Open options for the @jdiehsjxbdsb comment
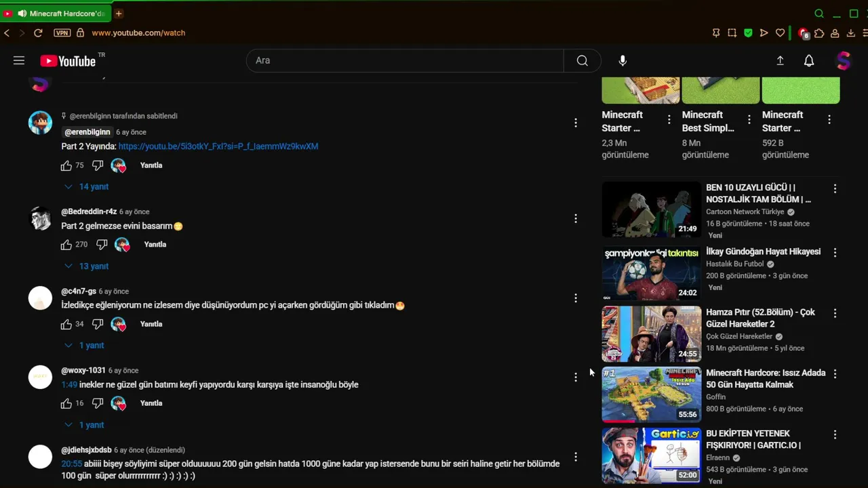The height and width of the screenshot is (488, 868). pyautogui.click(x=576, y=457)
